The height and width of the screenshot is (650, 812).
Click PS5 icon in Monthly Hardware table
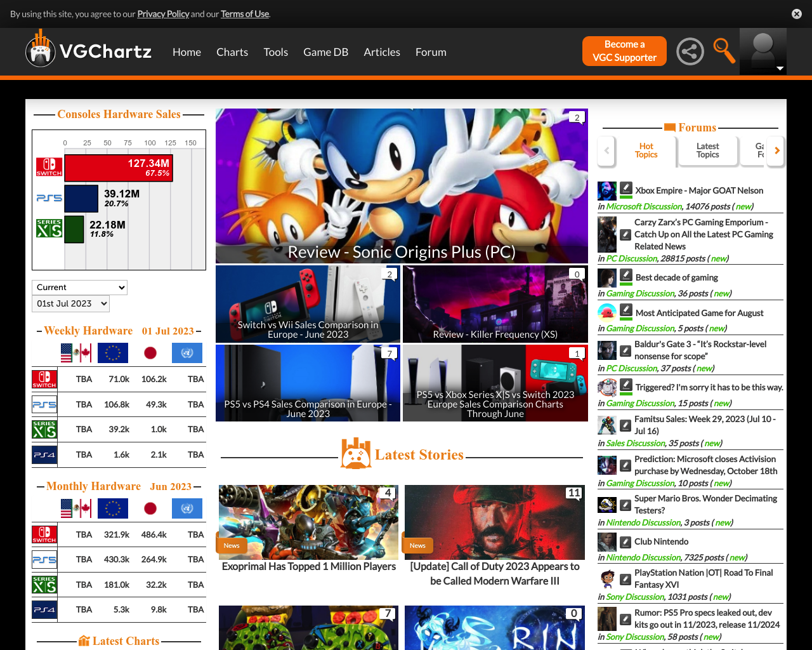click(44, 559)
